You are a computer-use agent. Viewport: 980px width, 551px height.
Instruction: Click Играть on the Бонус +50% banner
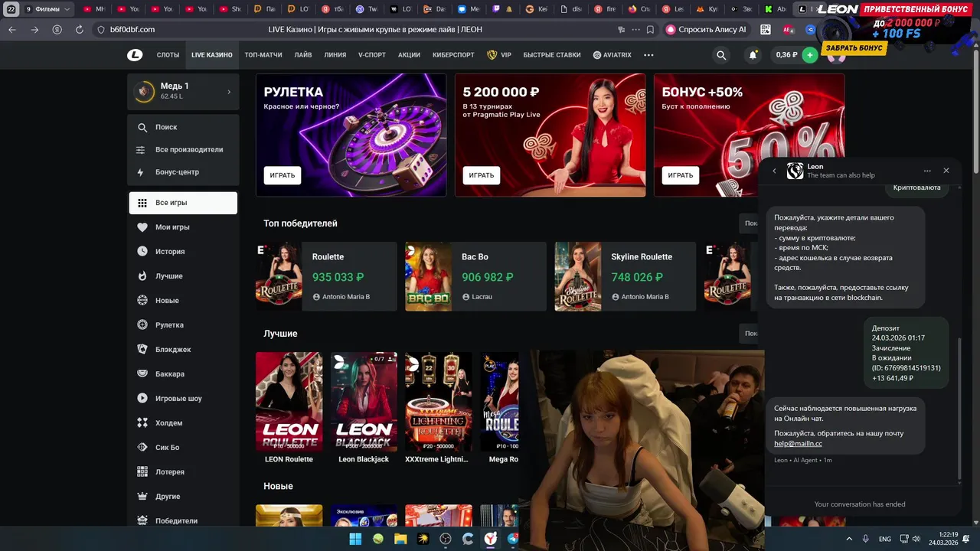click(681, 175)
